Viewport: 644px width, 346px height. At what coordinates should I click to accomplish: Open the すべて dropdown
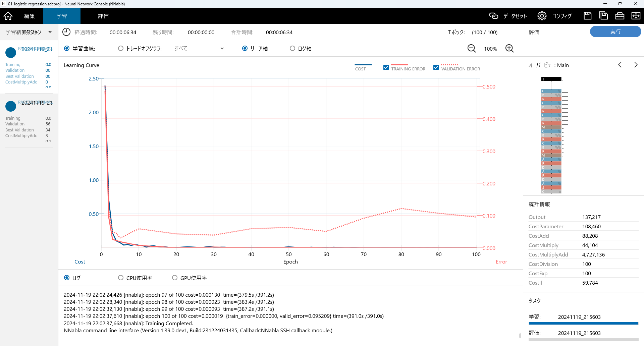(199, 49)
